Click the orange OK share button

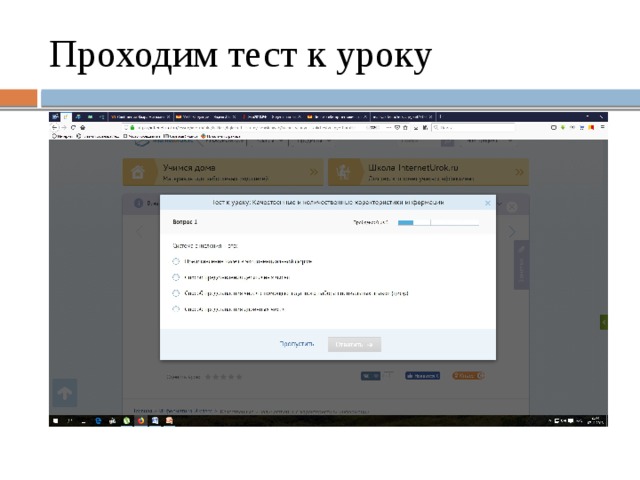click(468, 376)
